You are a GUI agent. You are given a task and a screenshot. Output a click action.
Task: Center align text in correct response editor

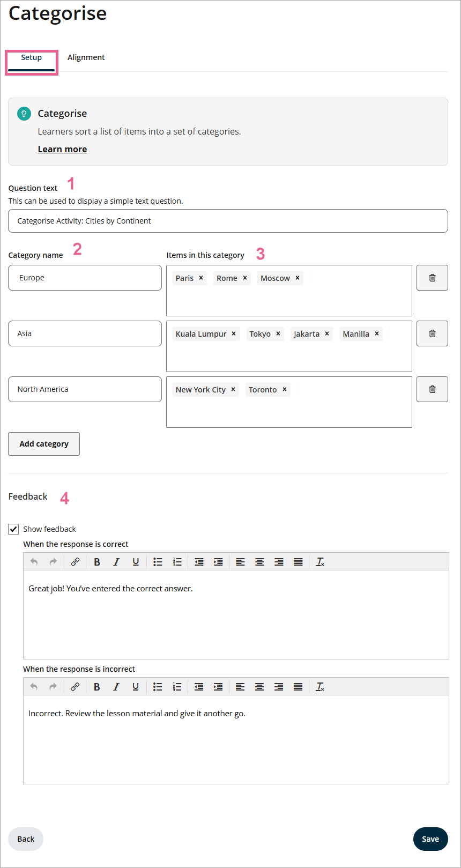259,562
